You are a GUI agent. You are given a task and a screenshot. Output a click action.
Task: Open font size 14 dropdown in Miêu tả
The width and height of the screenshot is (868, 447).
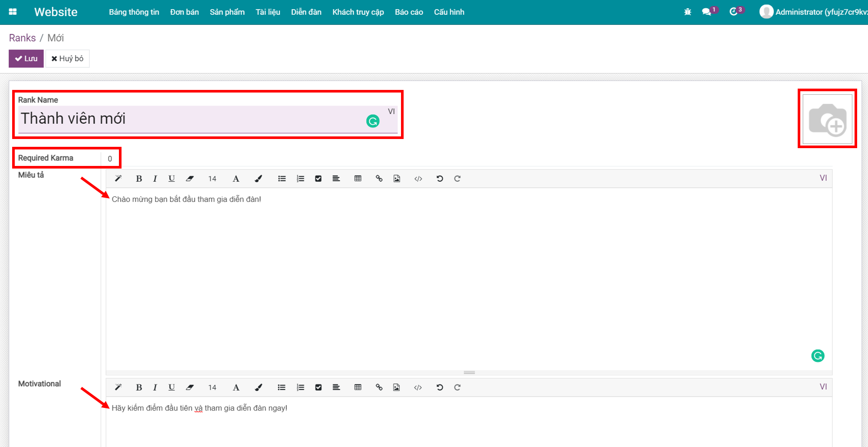tap(212, 179)
